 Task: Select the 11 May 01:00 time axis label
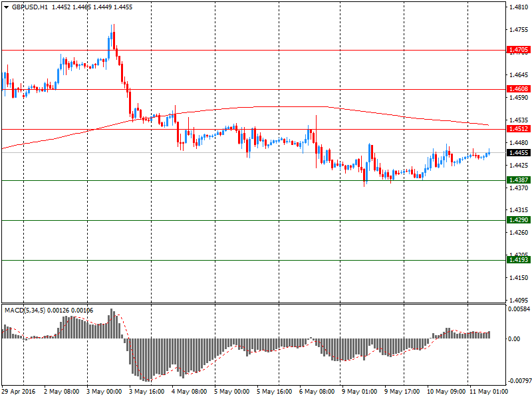[x=489, y=392]
